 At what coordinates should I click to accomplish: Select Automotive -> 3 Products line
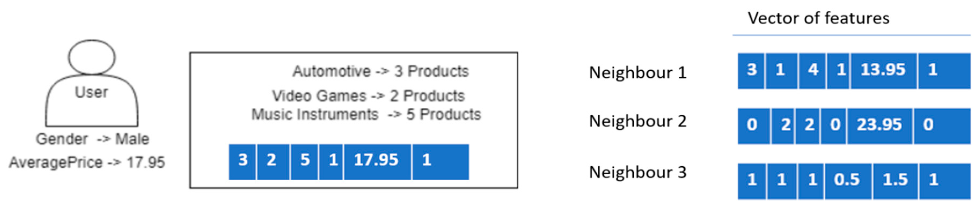click(x=380, y=72)
